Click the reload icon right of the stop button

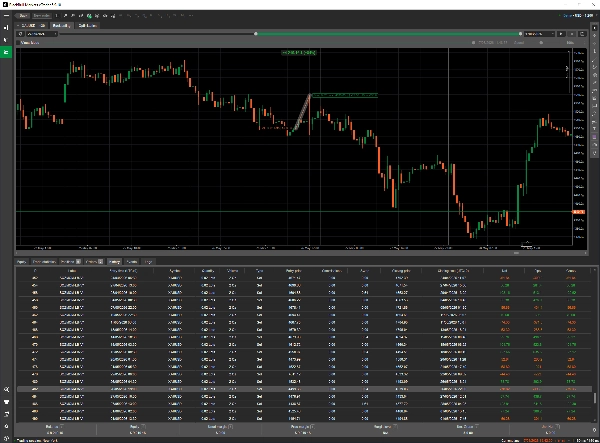tap(582, 34)
